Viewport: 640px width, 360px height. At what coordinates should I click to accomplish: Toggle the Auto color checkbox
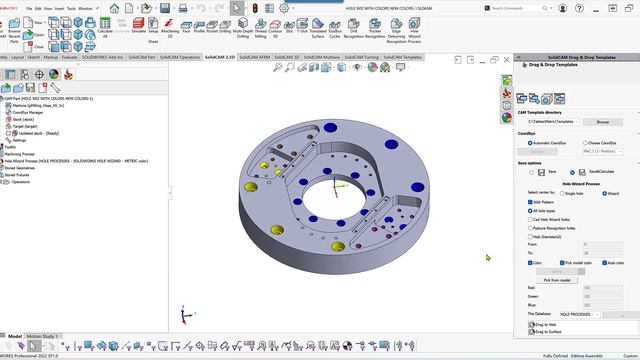coord(604,263)
